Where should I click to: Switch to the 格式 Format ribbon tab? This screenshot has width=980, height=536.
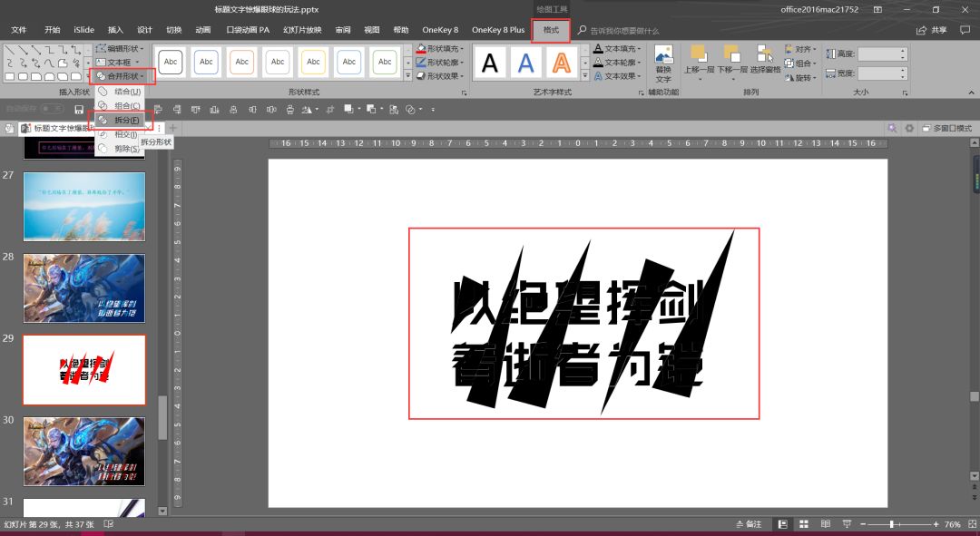click(551, 30)
